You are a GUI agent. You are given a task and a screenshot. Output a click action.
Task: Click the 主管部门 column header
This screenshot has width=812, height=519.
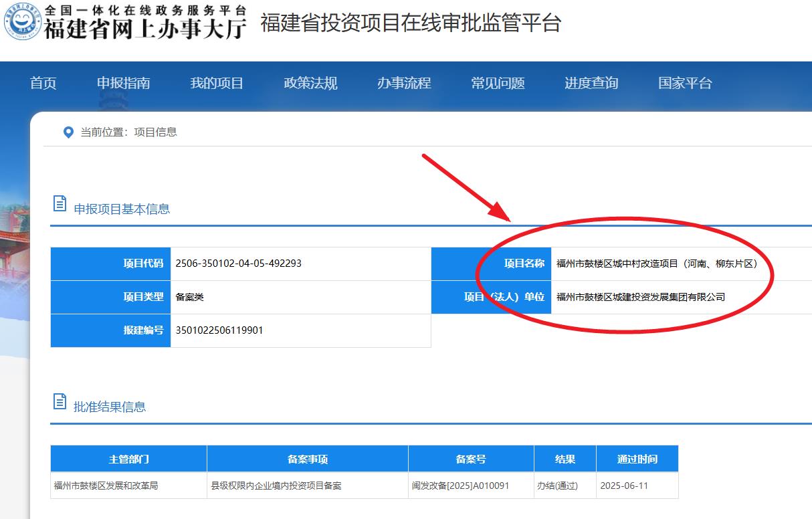click(x=129, y=459)
